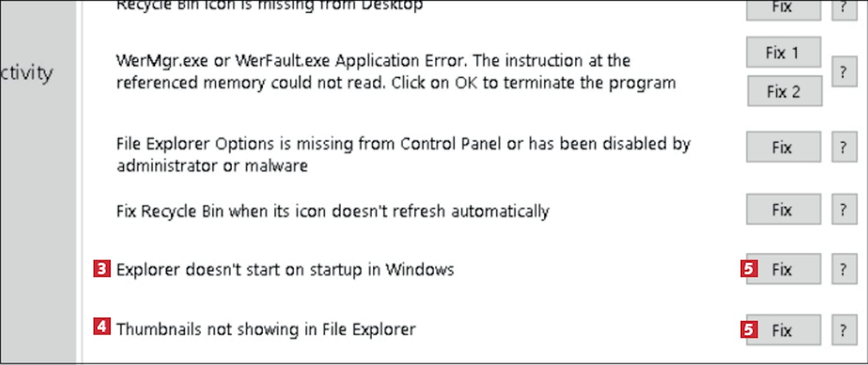Viewport: 868px width, 365px height.
Task: Open help for WerMgr.exe application error
Action: click(x=844, y=72)
